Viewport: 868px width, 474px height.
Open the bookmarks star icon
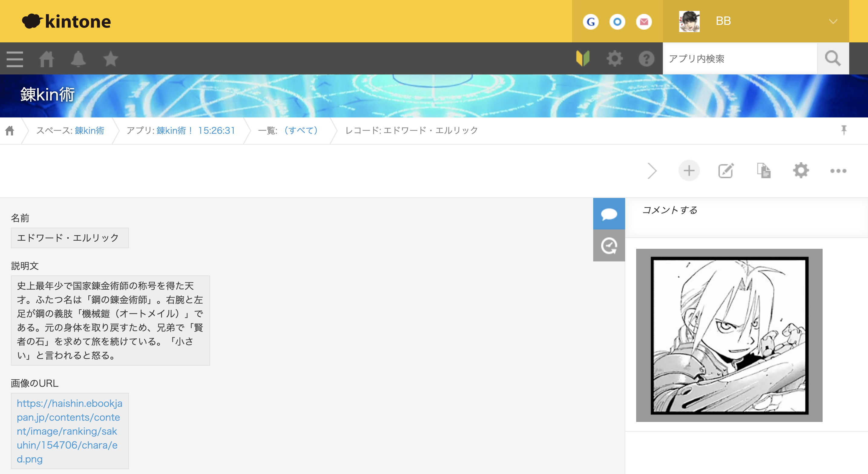110,59
